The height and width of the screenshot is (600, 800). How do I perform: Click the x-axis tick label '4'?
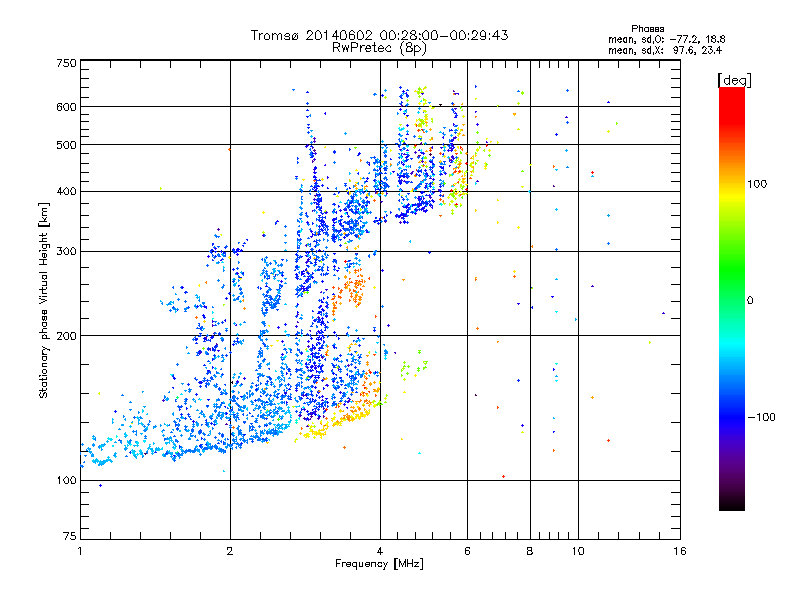(x=380, y=551)
